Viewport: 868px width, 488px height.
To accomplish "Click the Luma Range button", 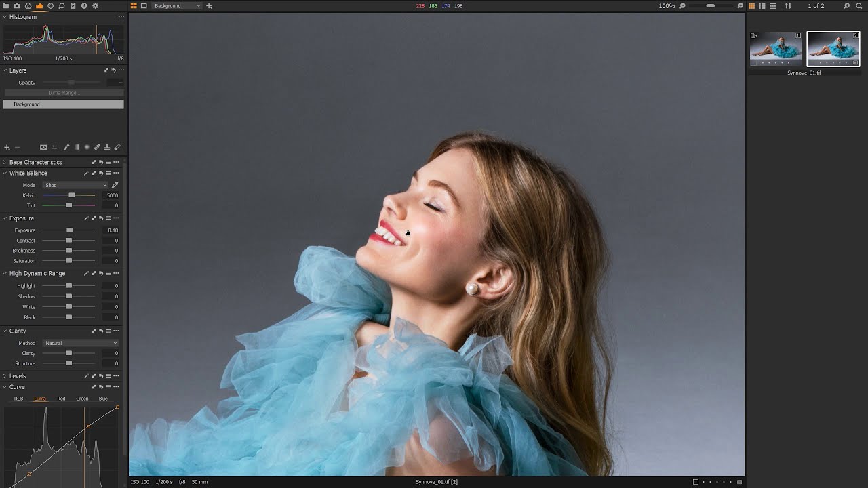I will 64,93.
